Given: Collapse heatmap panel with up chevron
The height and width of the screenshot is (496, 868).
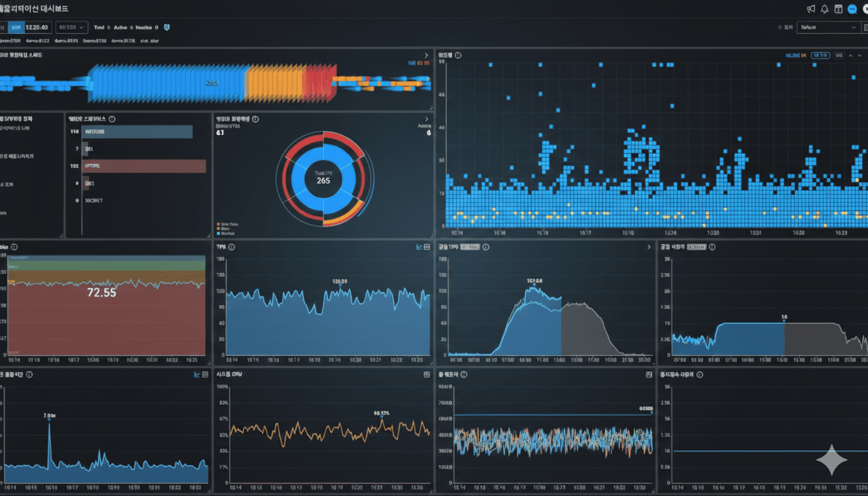Looking at the screenshot, I should point(851,56).
